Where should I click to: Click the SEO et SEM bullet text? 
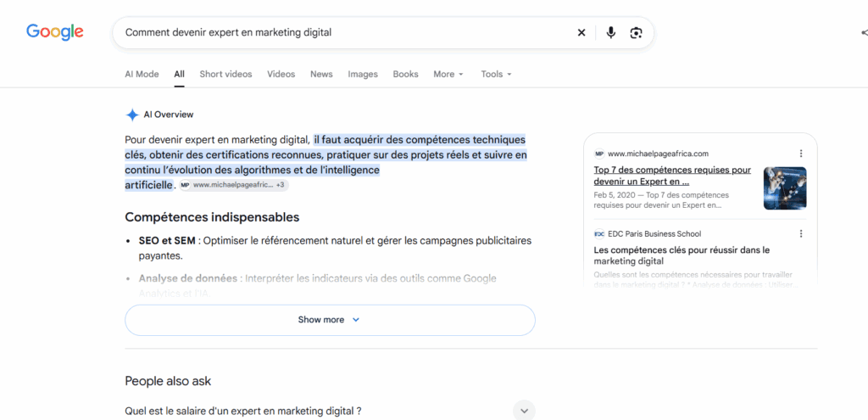pos(335,249)
